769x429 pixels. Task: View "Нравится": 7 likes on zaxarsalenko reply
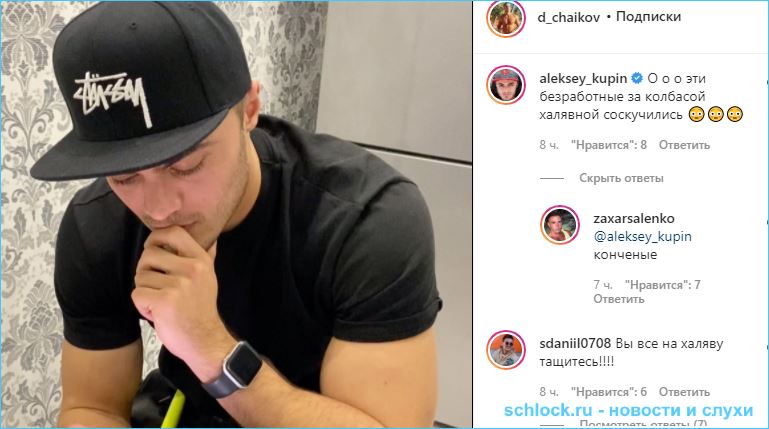point(663,285)
